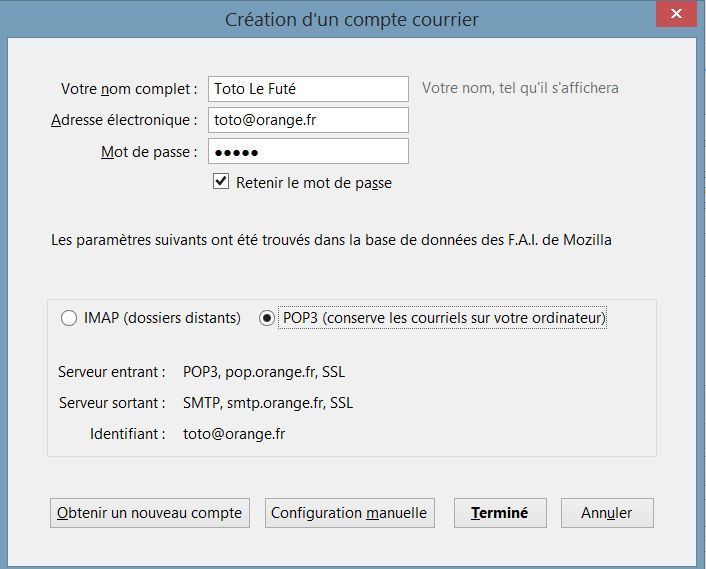706x569 pixels.
Task: Click the full name field containing Toto Le Futé
Action: 308,89
